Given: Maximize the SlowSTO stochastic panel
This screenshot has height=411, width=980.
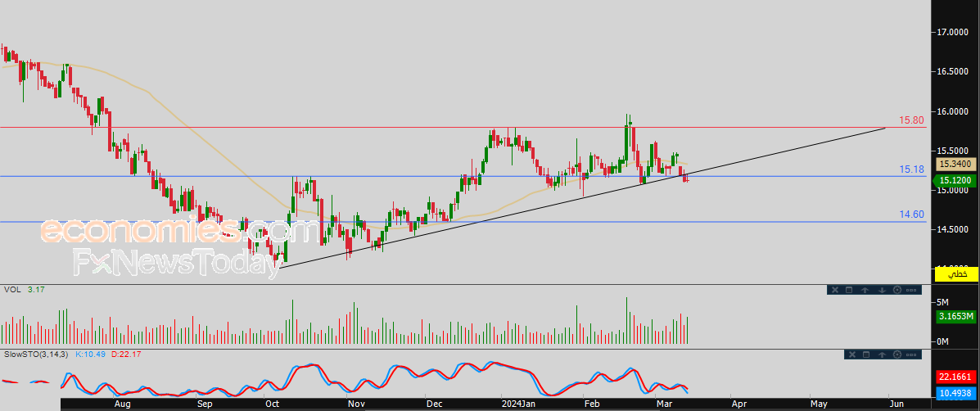Looking at the screenshot, I should click(866, 355).
